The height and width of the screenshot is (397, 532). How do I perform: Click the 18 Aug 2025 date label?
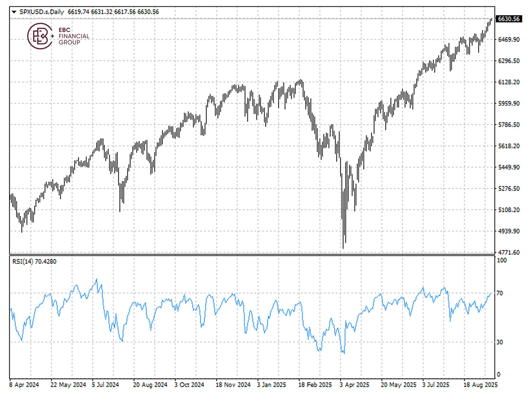(x=480, y=385)
